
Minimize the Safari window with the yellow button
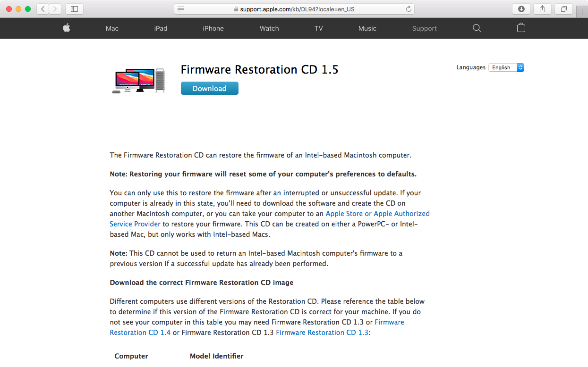pyautogui.click(x=18, y=9)
